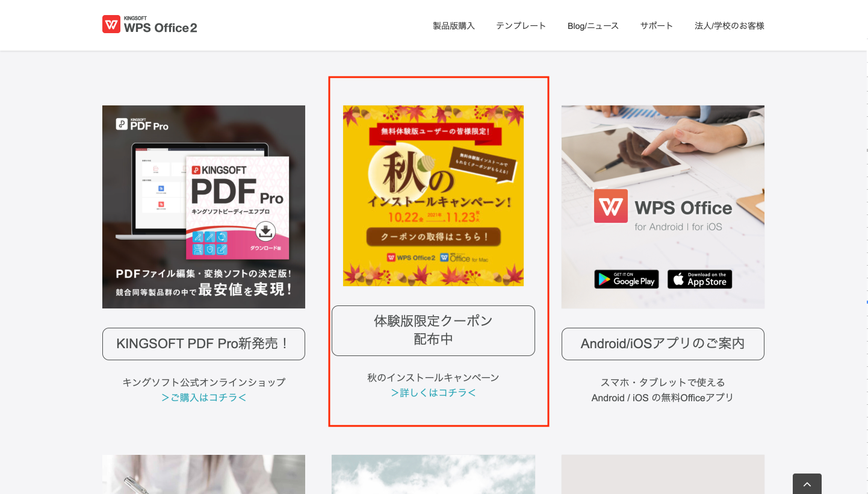This screenshot has height=494, width=868.
Task: Open the サポート menu item
Action: 657,26
